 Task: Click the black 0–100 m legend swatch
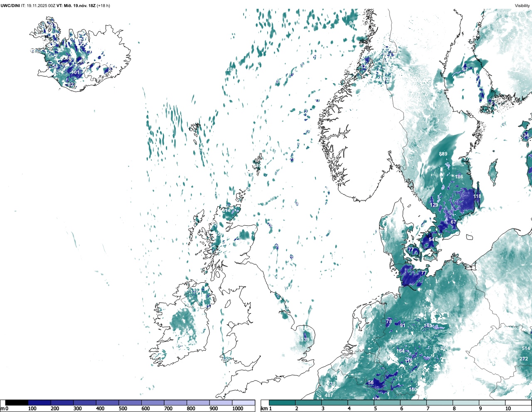click(17, 402)
